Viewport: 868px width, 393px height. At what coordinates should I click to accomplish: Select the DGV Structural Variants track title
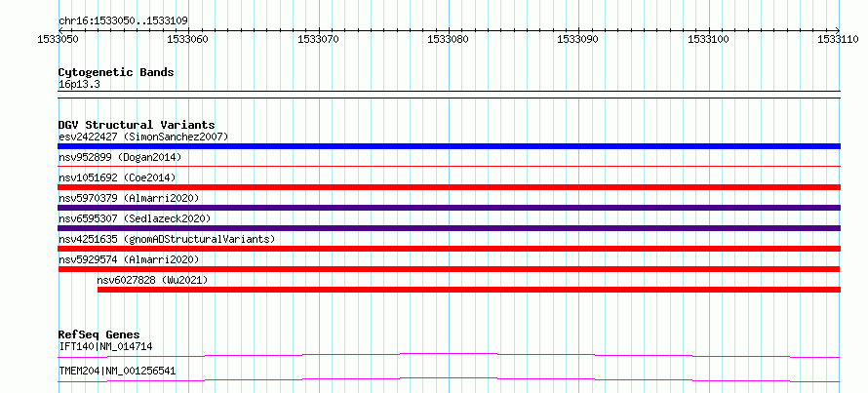(x=137, y=125)
